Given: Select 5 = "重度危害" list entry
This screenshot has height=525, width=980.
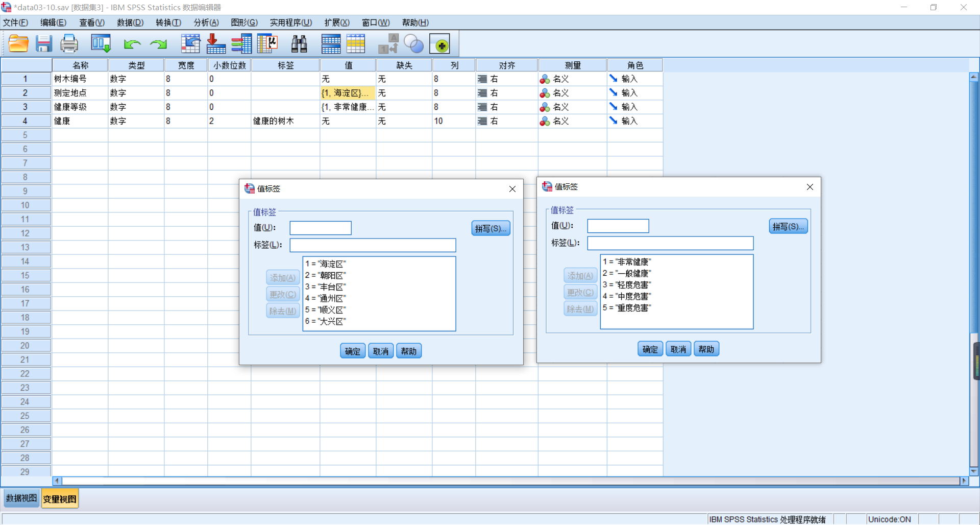Looking at the screenshot, I should 627,308.
